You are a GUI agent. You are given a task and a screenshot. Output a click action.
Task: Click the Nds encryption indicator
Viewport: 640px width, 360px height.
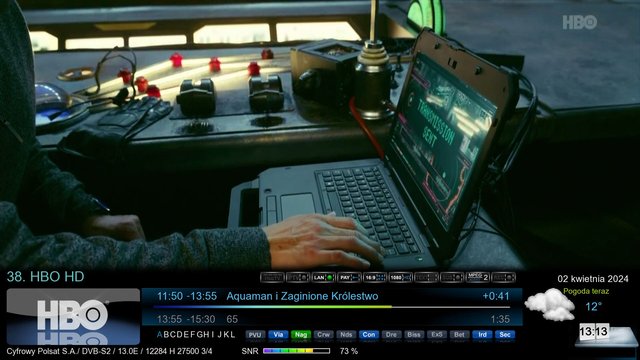346,335
